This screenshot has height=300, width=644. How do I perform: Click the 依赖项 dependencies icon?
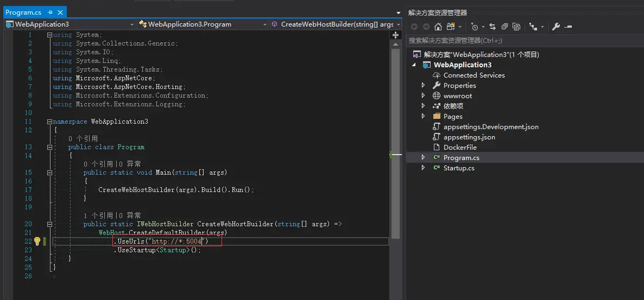(x=437, y=106)
